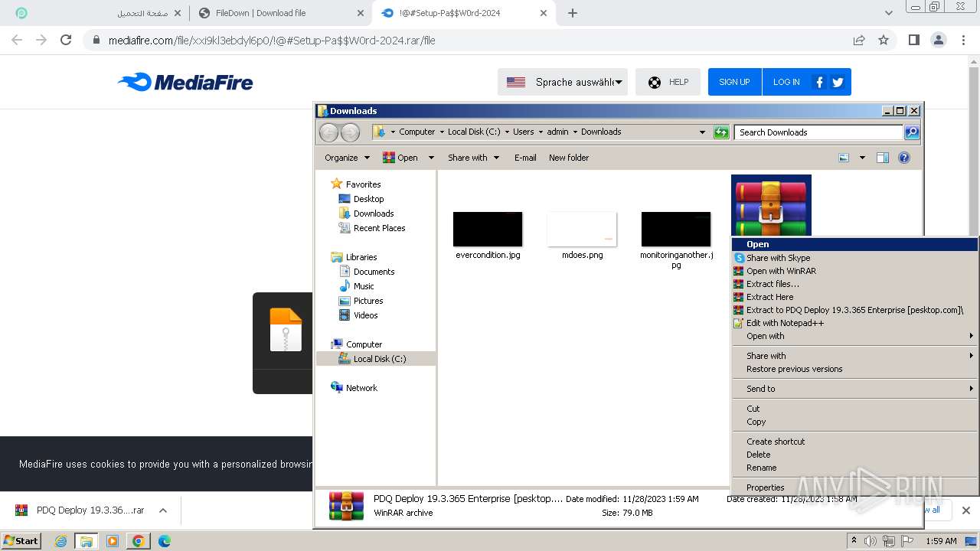This screenshot has height=551, width=980.
Task: Choose Extract Here option
Action: tap(854, 297)
